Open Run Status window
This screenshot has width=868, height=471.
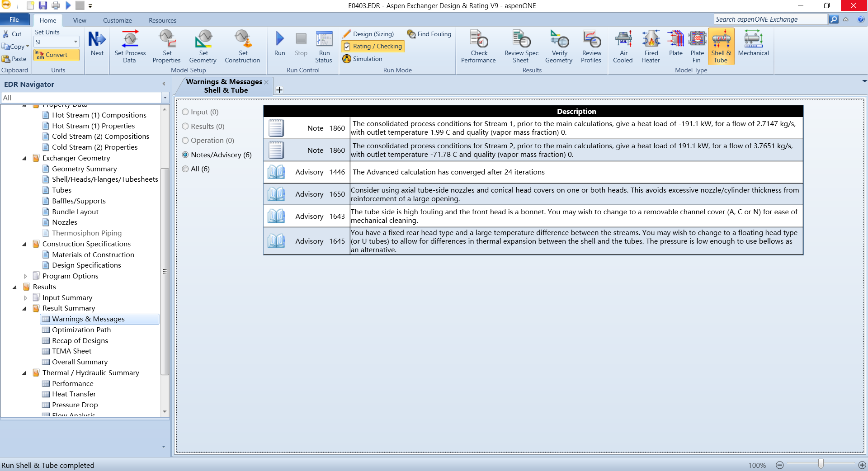(x=324, y=46)
